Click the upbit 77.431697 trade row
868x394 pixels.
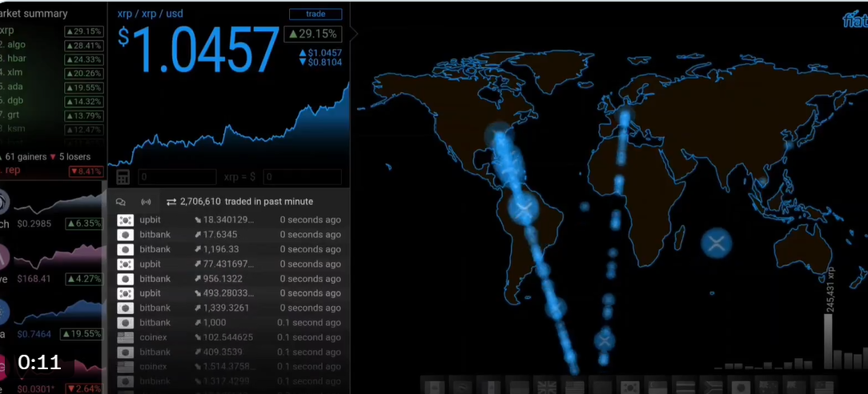pos(229,264)
